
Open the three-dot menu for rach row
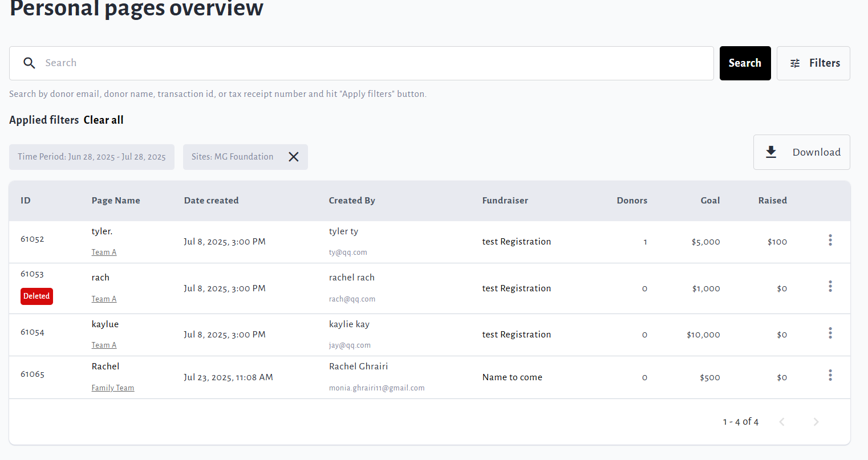click(x=830, y=286)
